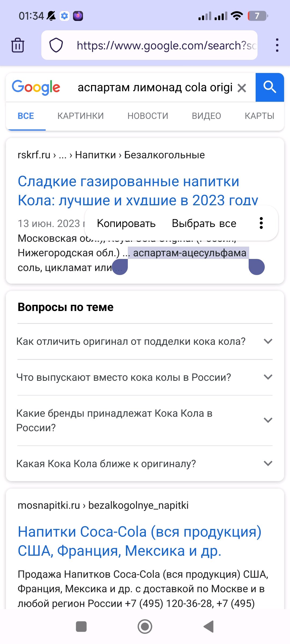Switch to the КАРТИНКИ tab

click(x=81, y=116)
